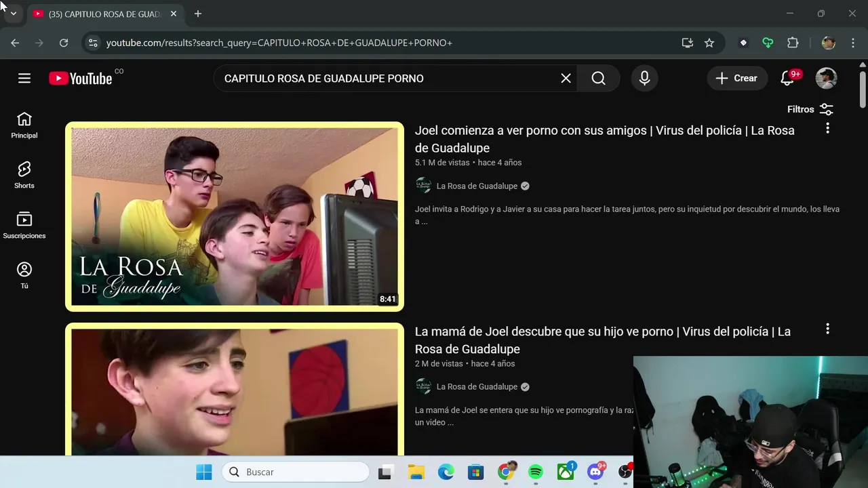Open the notifications bell
The image size is (868, 488).
[x=787, y=79]
